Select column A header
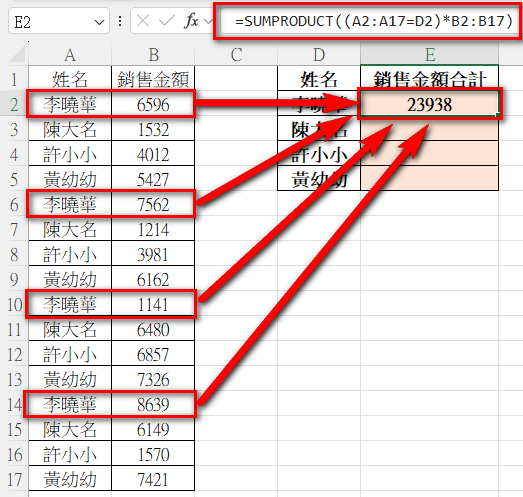Image resolution: width=523 pixels, height=497 pixels. (x=70, y=54)
